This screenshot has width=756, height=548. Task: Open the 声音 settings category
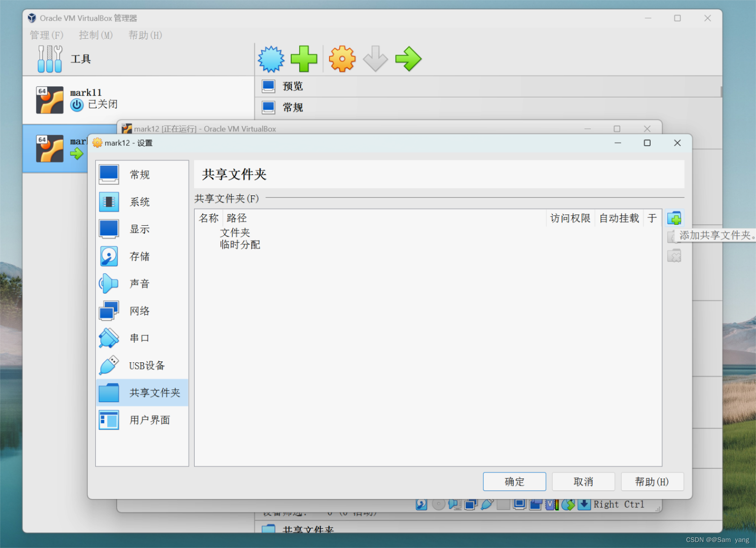coord(142,284)
